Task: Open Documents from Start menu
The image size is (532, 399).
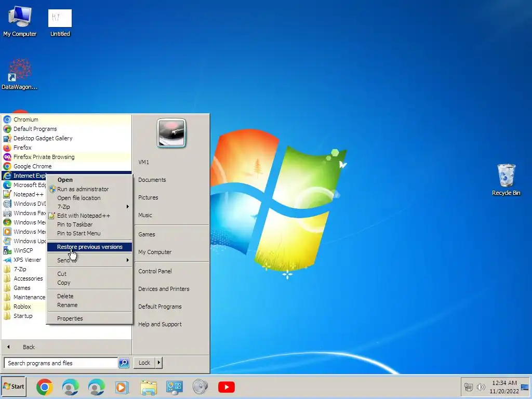Action: (x=152, y=180)
